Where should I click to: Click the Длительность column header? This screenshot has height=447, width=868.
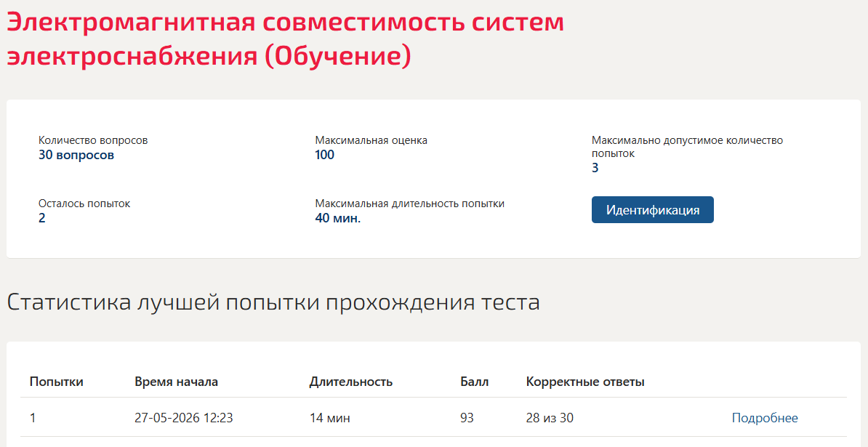[351, 382]
